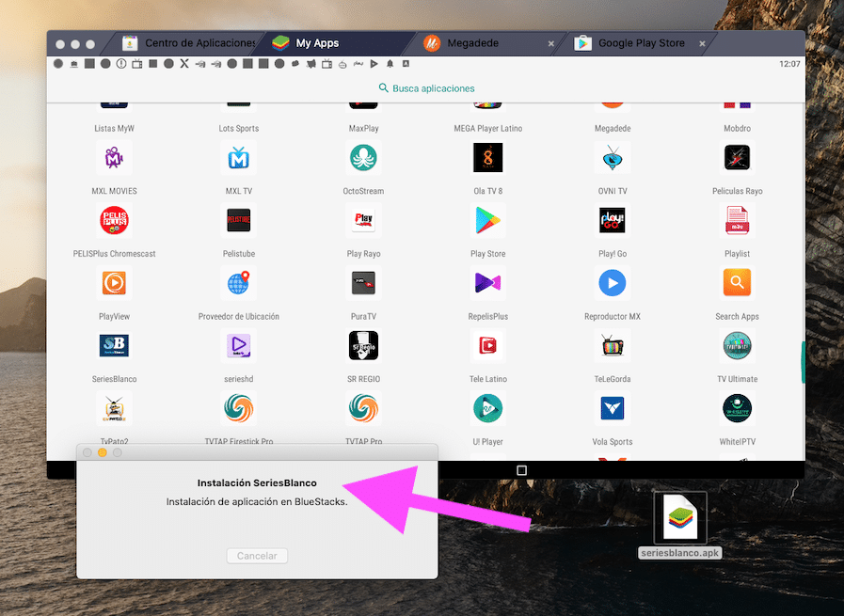Close the Megadede tab
Screen dimensions: 844x616
coord(551,43)
